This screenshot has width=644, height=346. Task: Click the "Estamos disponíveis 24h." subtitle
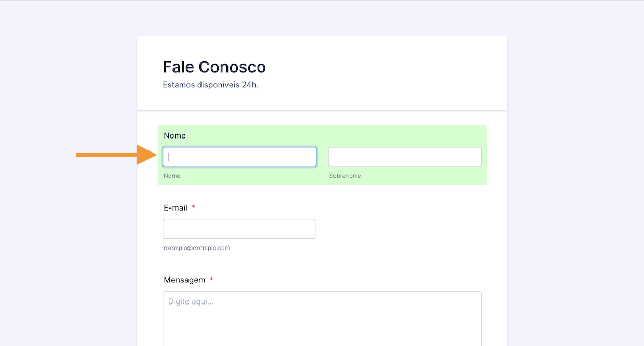coord(210,85)
